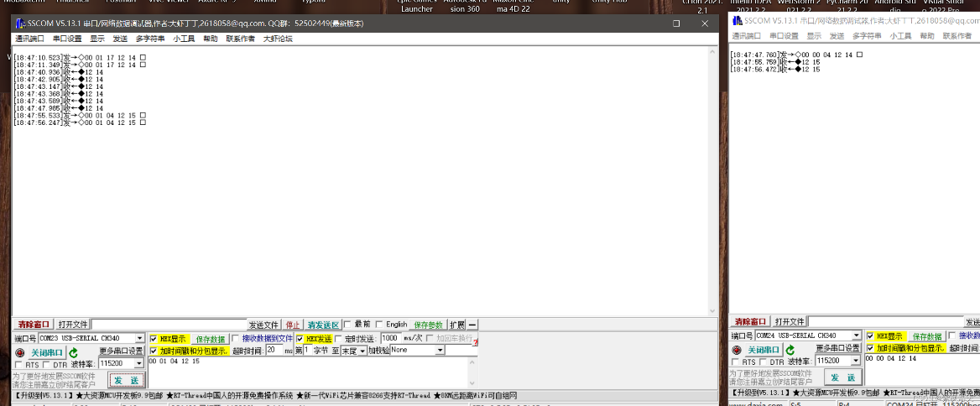Check the English language checkbox

(380, 325)
